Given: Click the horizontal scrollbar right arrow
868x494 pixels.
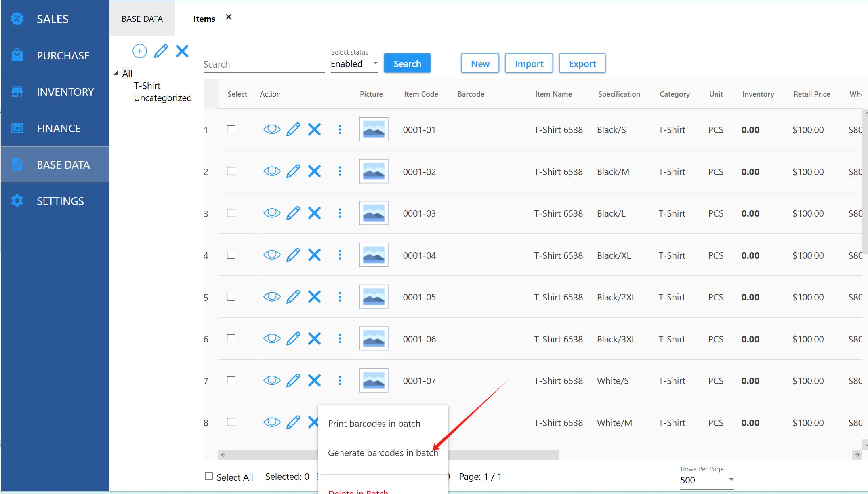Looking at the screenshot, I should tap(857, 455).
